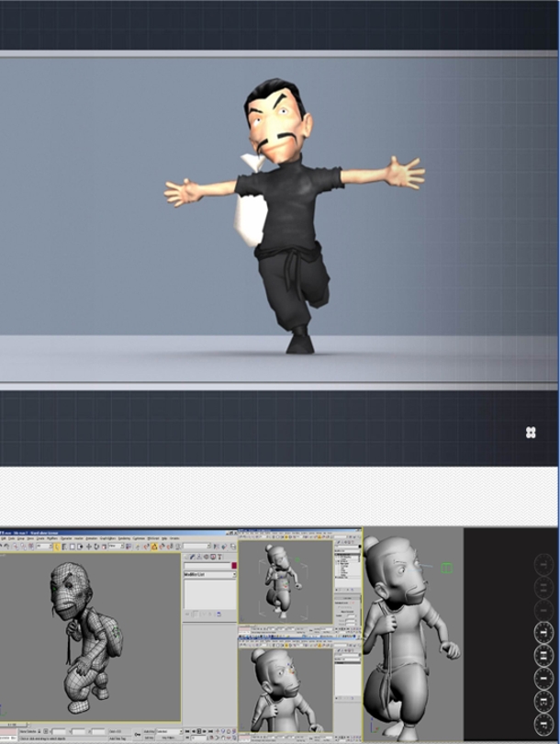Image resolution: width=560 pixels, height=744 pixels.
Task: Open Named Selection Sets dropdown
Action: (x=197, y=547)
